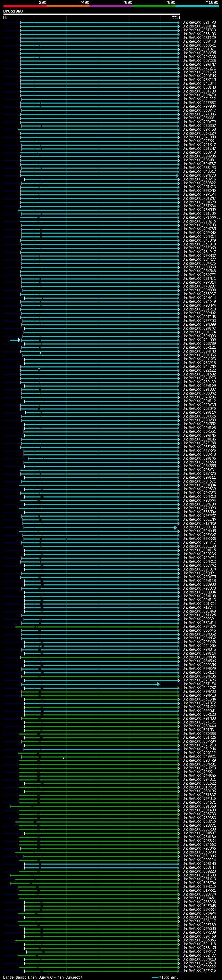Click the UniRef100_Q5QHR1 label
Viewport: 222px width, 980px height.
coord(199,573)
